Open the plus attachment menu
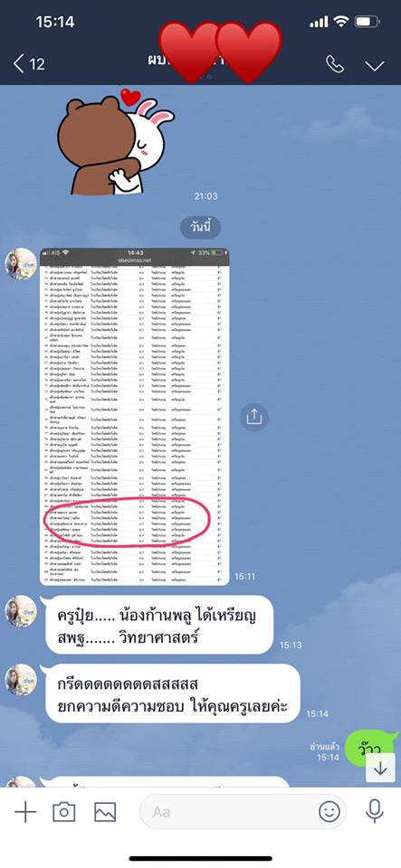The image size is (401, 868). pos(25,812)
